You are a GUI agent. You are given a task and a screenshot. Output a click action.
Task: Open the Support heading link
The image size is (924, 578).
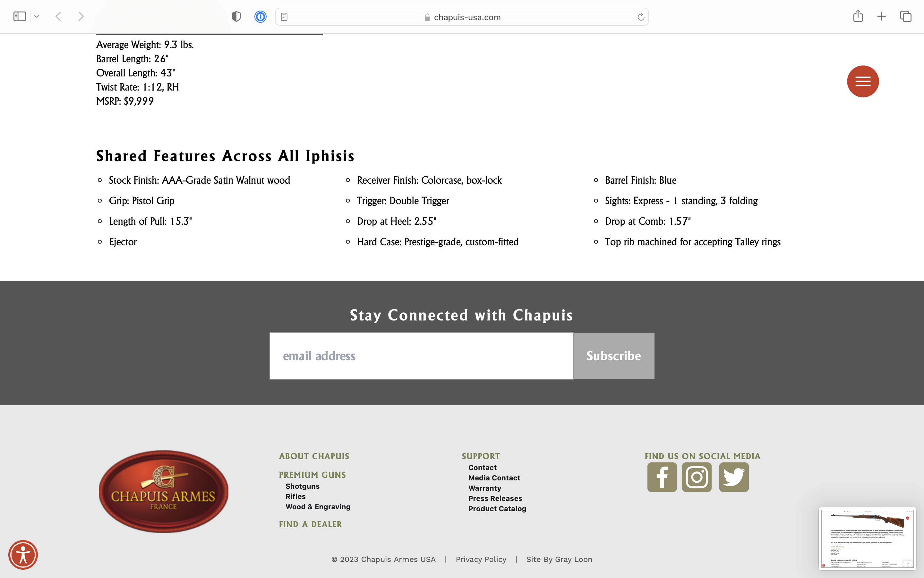481,456
